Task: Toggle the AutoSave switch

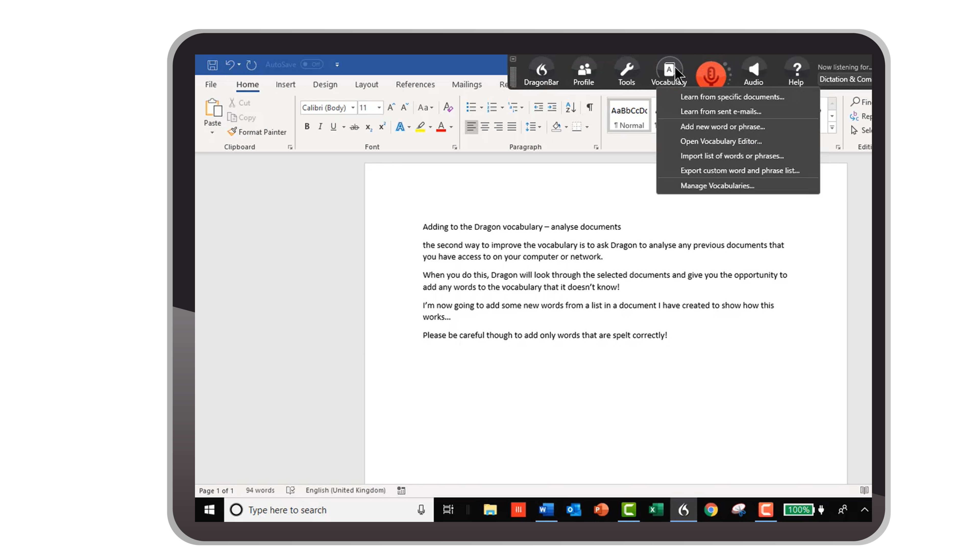Action: 312,65
